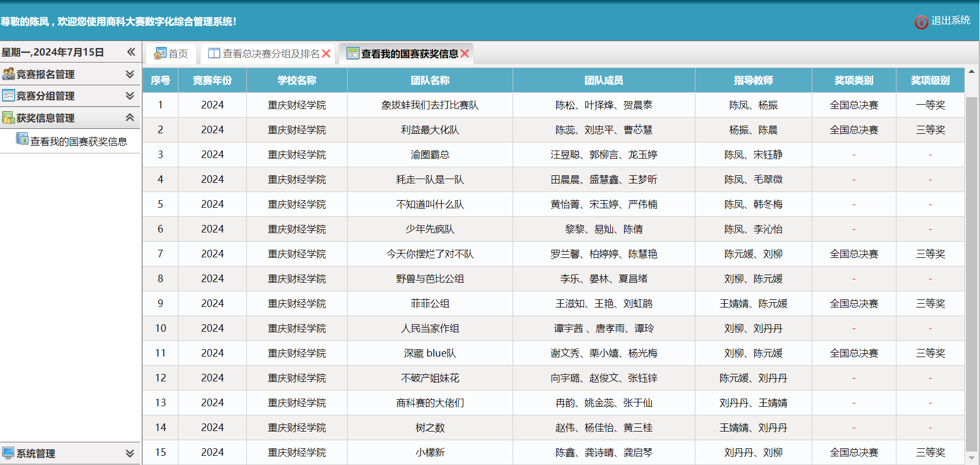980x465 pixels.
Task: Click the 竞赛分组管理 panel icon
Action: click(9, 96)
